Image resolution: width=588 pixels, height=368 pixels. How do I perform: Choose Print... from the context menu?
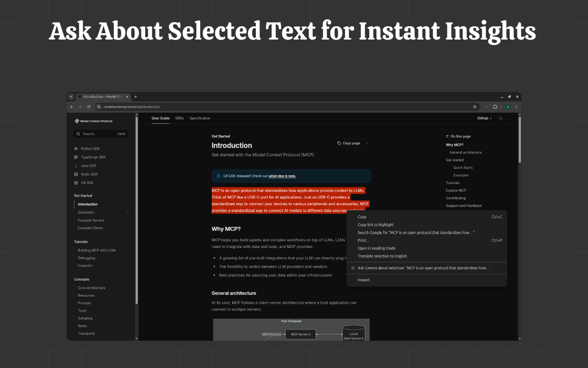click(x=427, y=241)
